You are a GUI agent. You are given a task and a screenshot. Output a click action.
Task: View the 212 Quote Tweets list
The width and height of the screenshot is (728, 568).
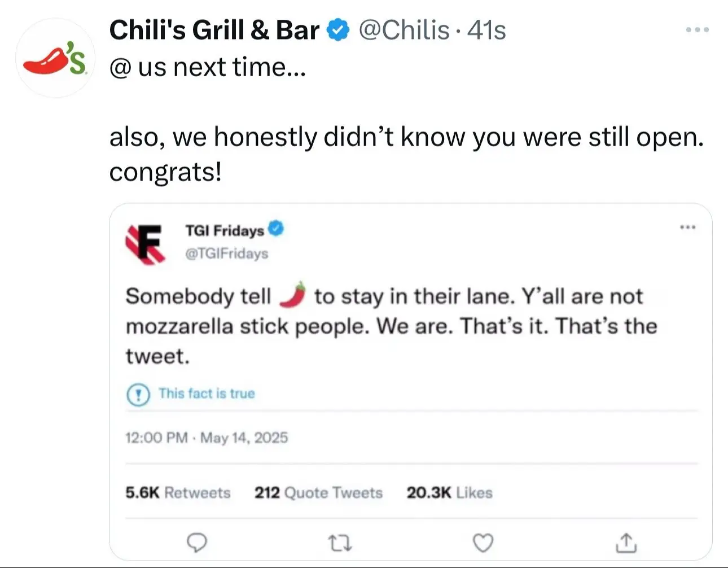pyautogui.click(x=318, y=493)
